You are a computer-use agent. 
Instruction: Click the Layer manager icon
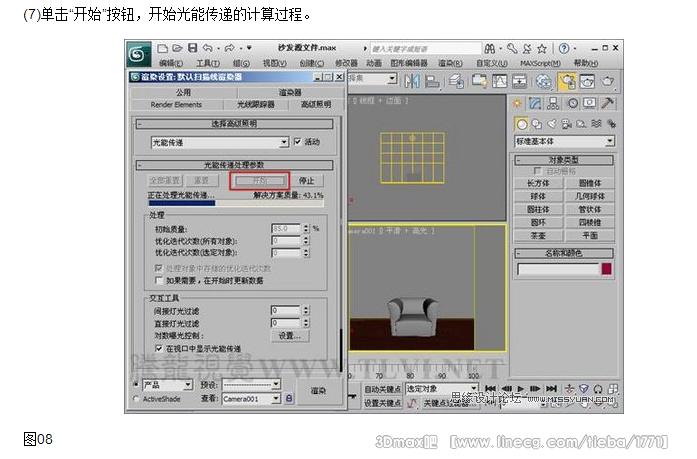456,81
